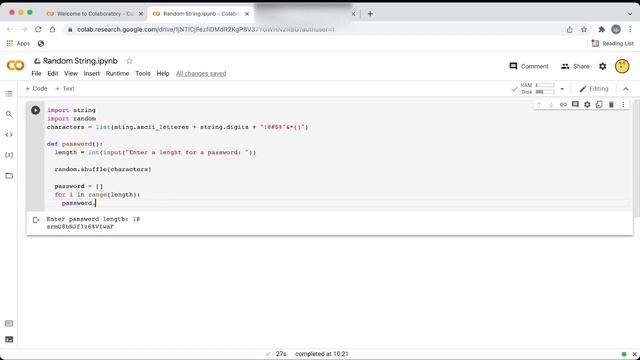
Task: Mirror cell in tab icon
Action: coord(599,104)
